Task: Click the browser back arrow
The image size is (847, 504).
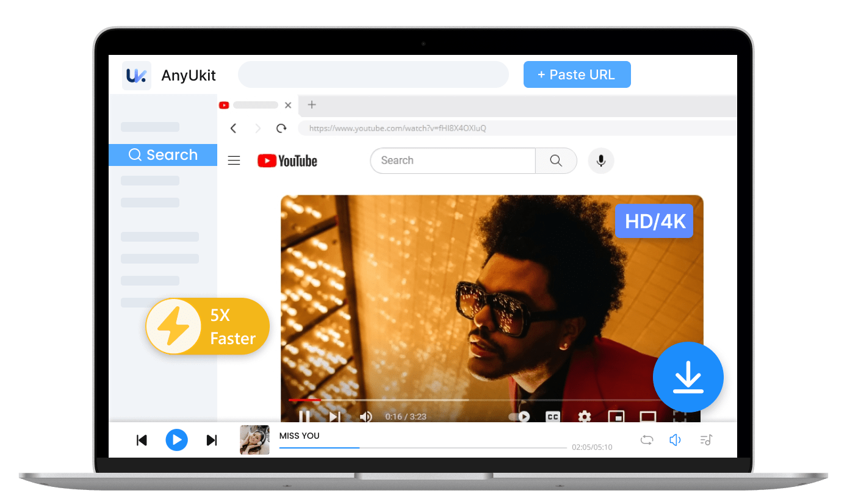Action: [x=234, y=128]
